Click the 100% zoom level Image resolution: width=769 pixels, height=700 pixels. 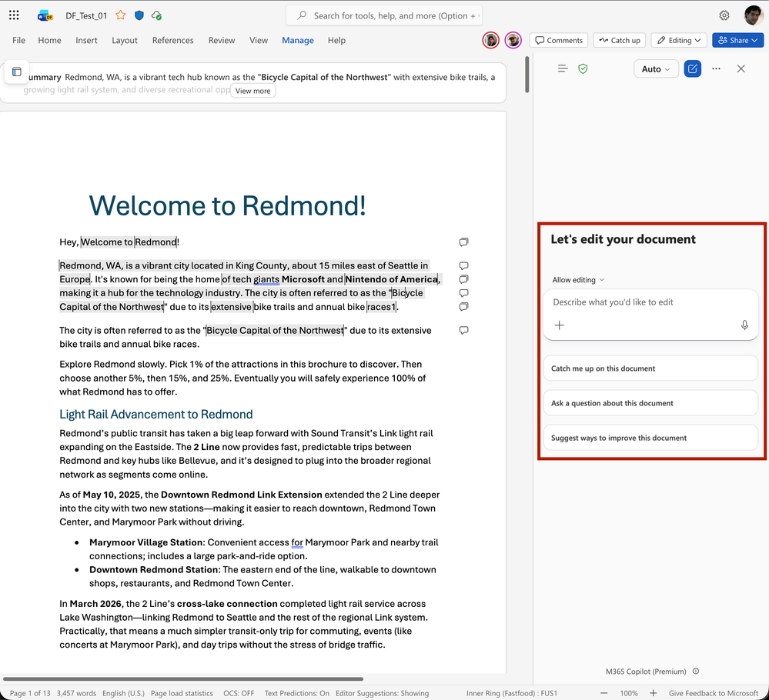(629, 693)
